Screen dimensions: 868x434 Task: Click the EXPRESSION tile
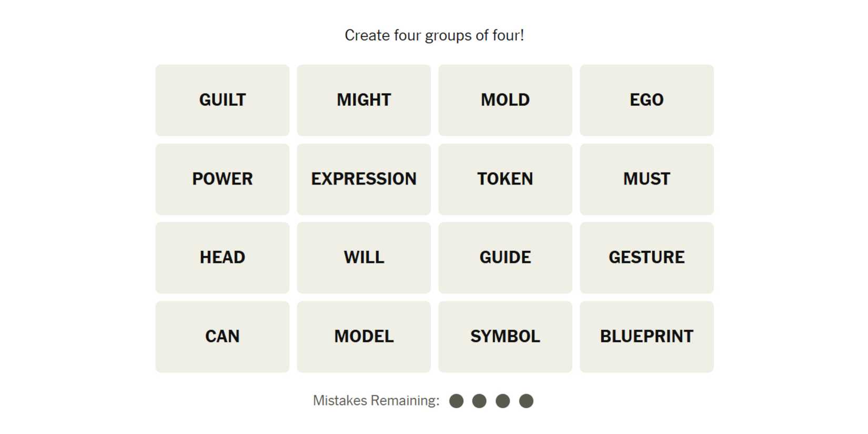(364, 179)
